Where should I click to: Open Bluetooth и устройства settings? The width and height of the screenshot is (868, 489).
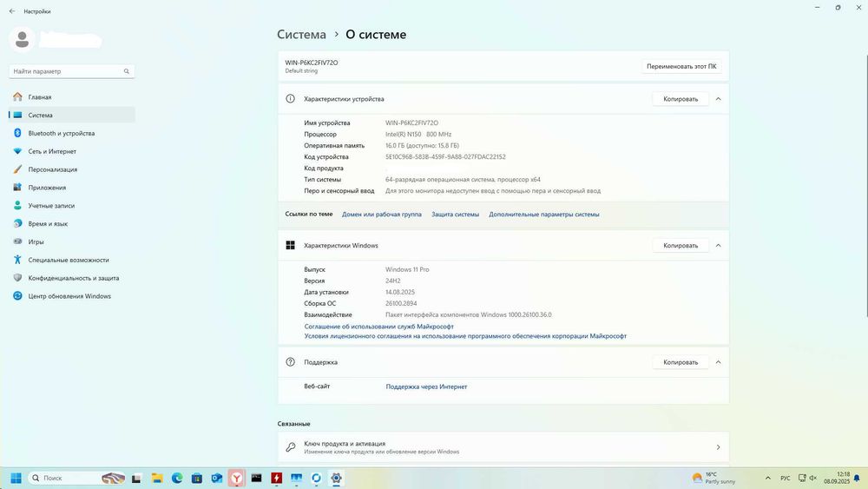pos(72,134)
